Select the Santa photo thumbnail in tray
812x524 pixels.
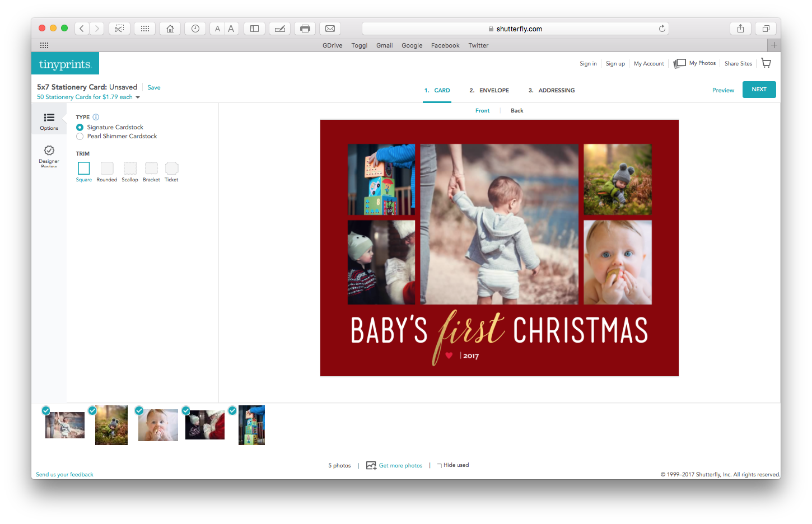205,425
